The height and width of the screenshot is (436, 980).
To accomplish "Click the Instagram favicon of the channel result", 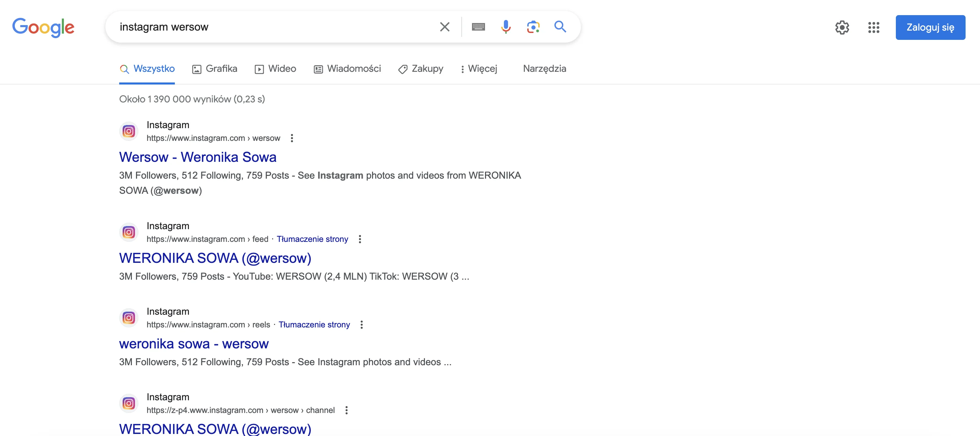I will pos(128,403).
